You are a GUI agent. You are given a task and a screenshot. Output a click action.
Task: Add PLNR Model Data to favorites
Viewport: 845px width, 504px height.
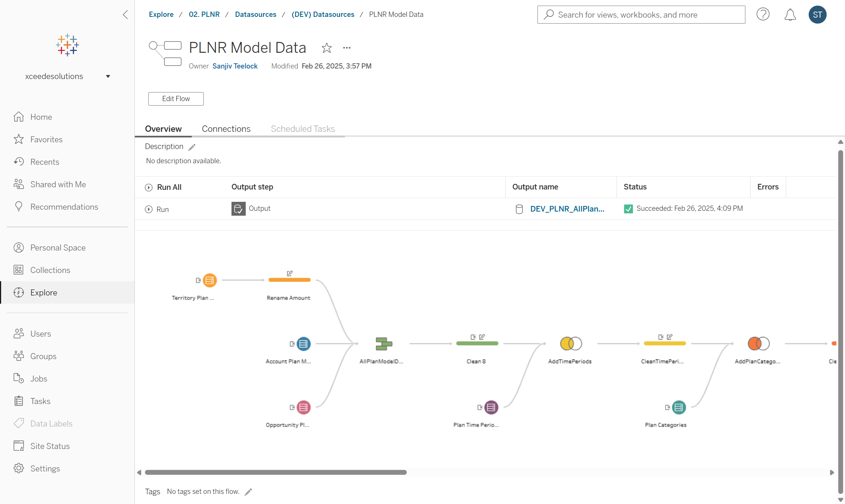click(327, 48)
